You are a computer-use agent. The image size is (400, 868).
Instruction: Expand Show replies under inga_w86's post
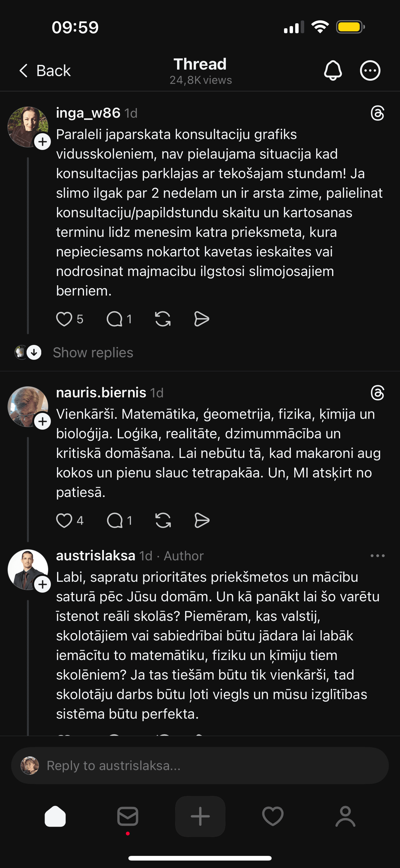(x=93, y=352)
